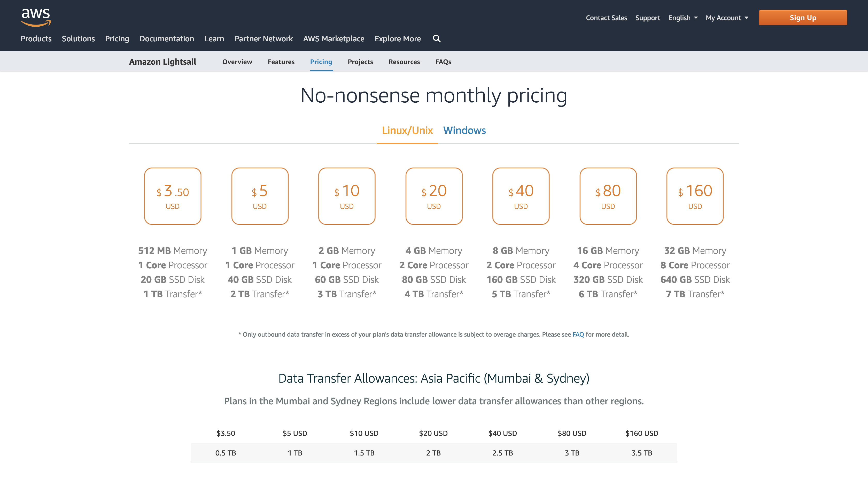Select the $5 USD price box
The width and height of the screenshot is (868, 501).
[260, 196]
